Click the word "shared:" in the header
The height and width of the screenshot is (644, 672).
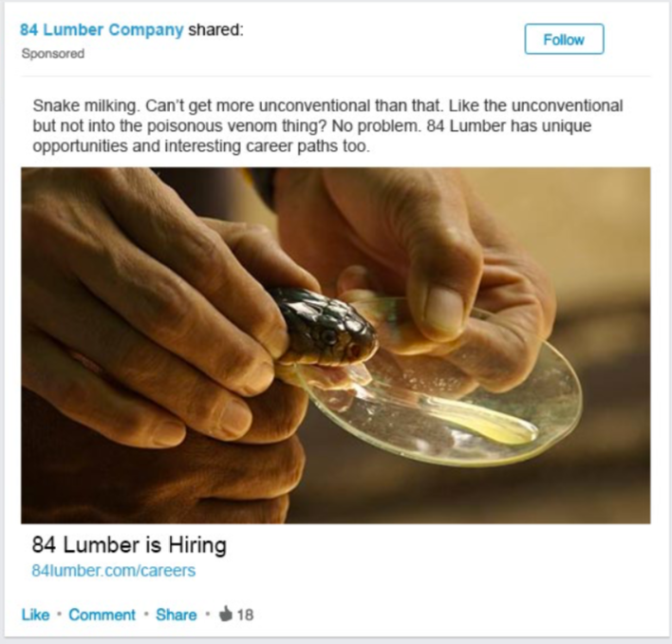[216, 29]
